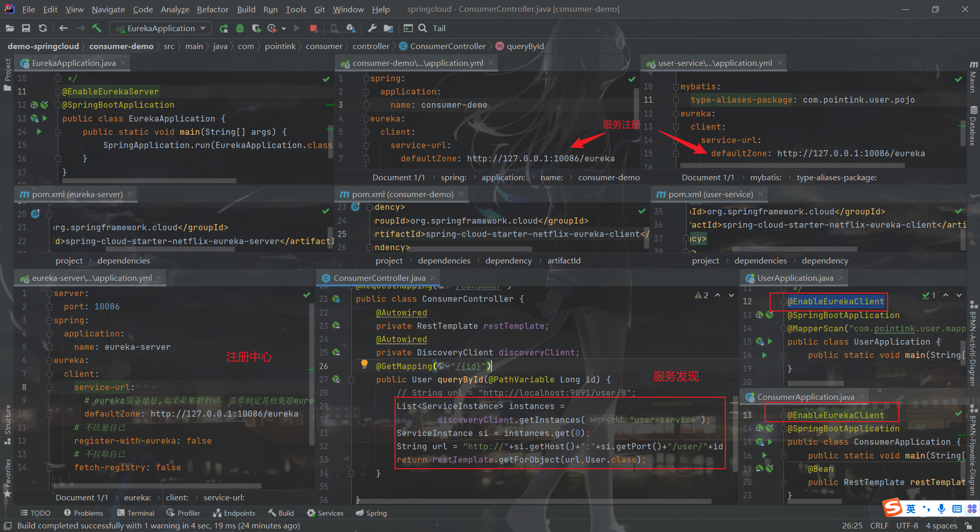This screenshot has height=532, width=980.
Task: Click UTF-8 encoding in status bar
Action: (x=907, y=525)
